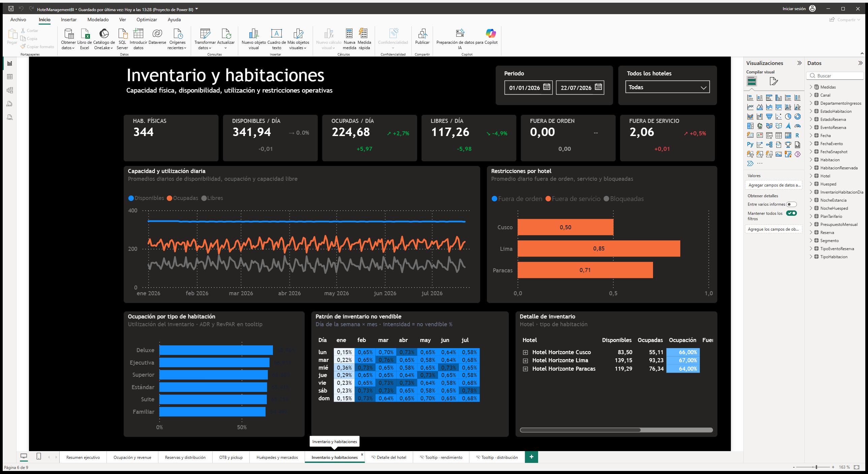Pick the Power Apps visual icon
The height and width of the screenshot is (474, 868).
(x=797, y=154)
